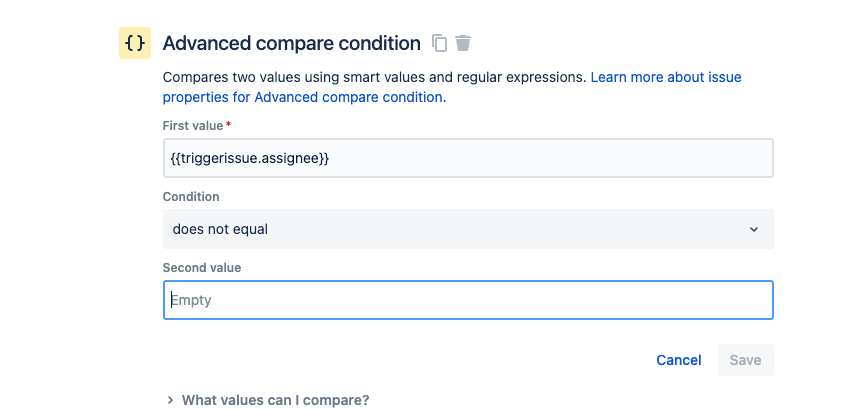Image resolution: width=866 pixels, height=410 pixels.
Task: Expand the "What values can I compare?" section
Action: tap(275, 400)
